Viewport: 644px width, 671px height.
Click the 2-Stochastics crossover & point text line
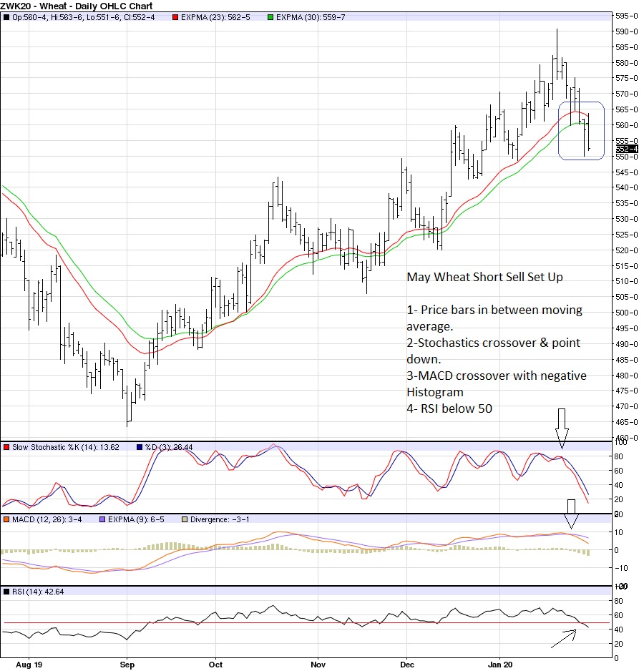(x=494, y=343)
